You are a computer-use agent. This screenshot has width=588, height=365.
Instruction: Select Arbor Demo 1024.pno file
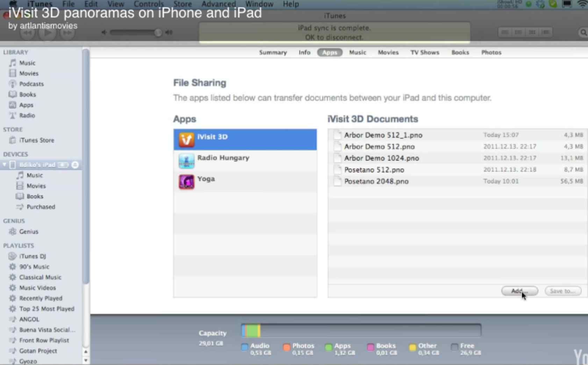click(x=458, y=158)
